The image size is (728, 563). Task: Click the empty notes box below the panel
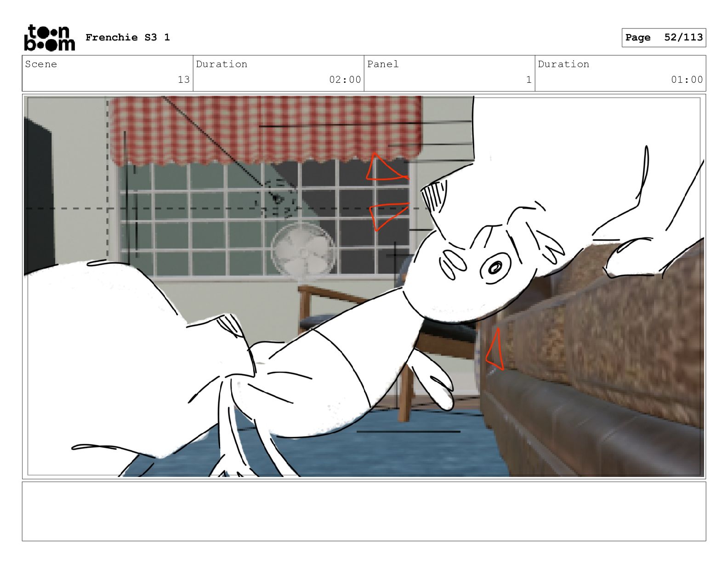click(x=364, y=511)
